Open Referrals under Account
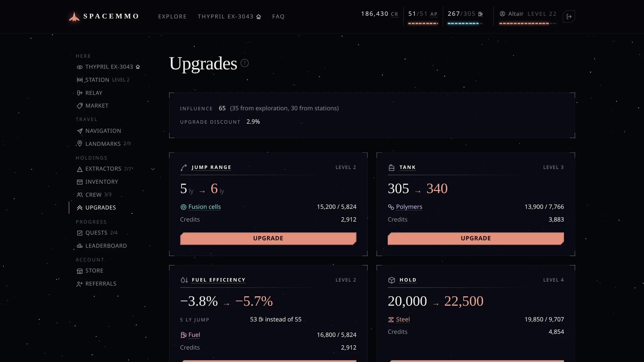644x362 pixels. [97, 284]
